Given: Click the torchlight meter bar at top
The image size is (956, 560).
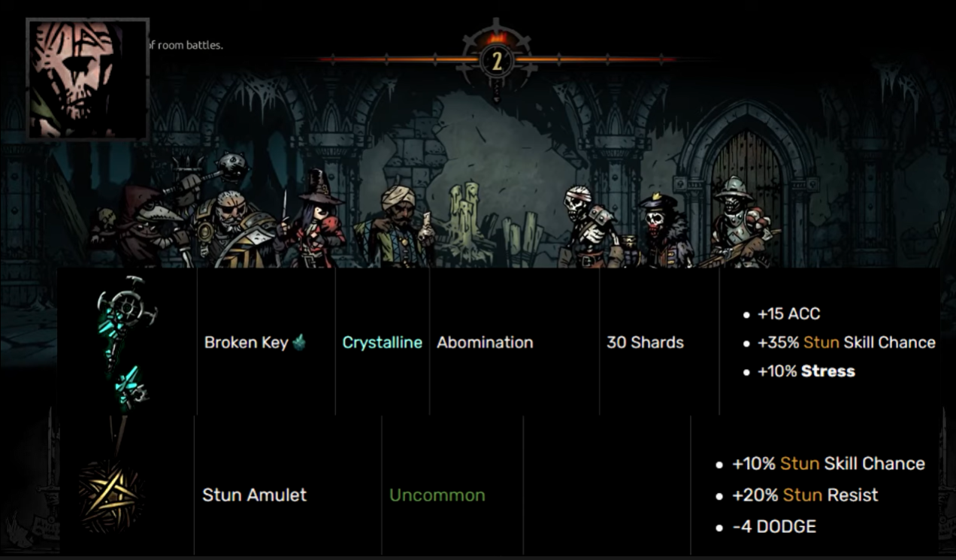Looking at the screenshot, I should (x=496, y=59).
